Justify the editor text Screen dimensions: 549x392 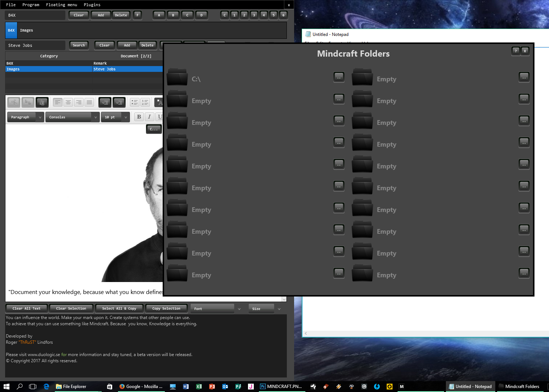click(x=89, y=102)
